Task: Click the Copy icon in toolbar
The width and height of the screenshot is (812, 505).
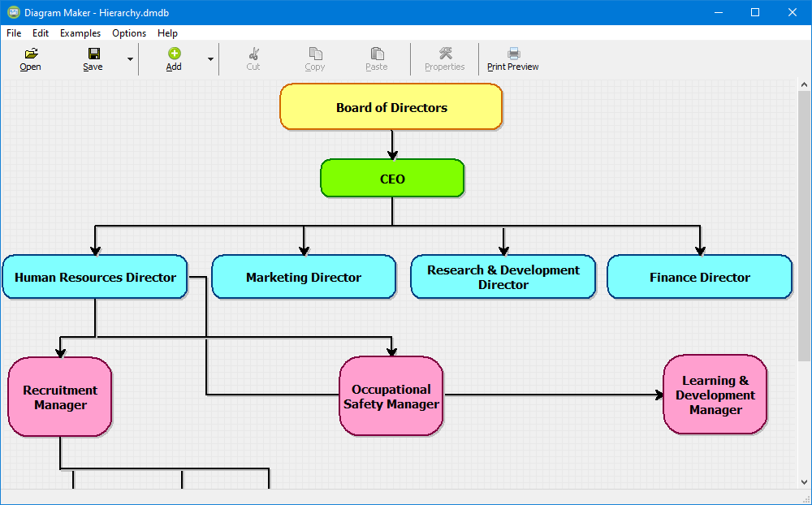Action: tap(314, 54)
